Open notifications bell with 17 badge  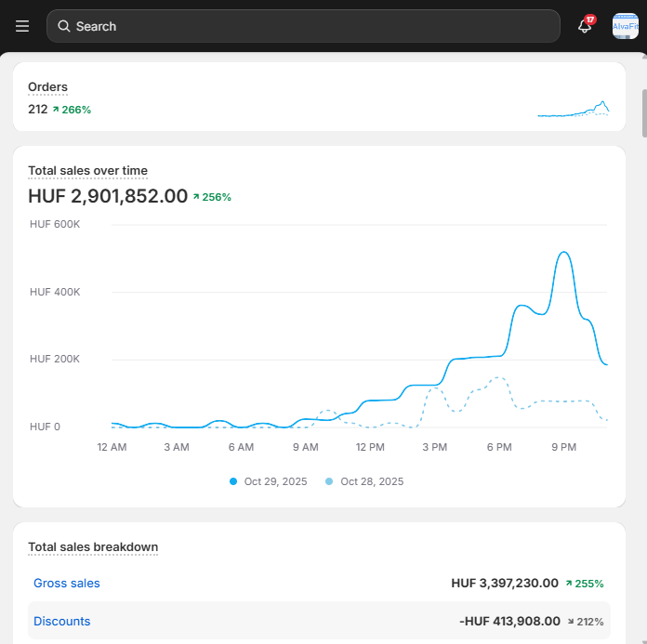(585, 26)
